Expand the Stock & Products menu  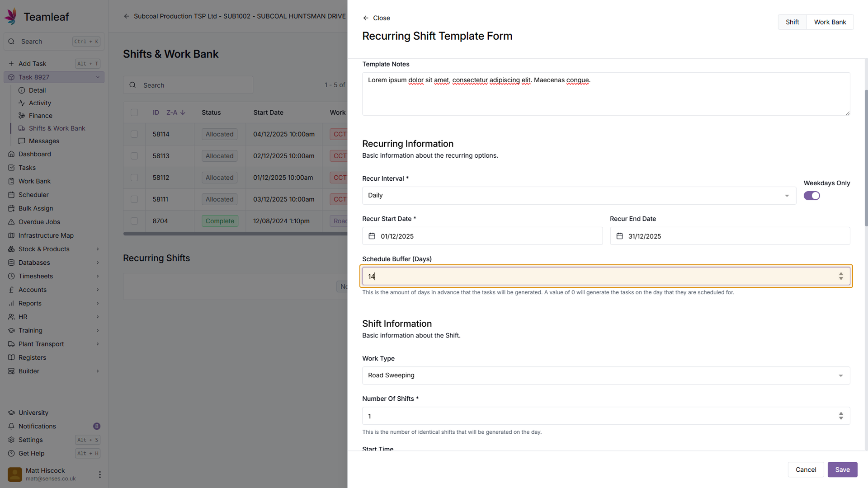tap(98, 249)
